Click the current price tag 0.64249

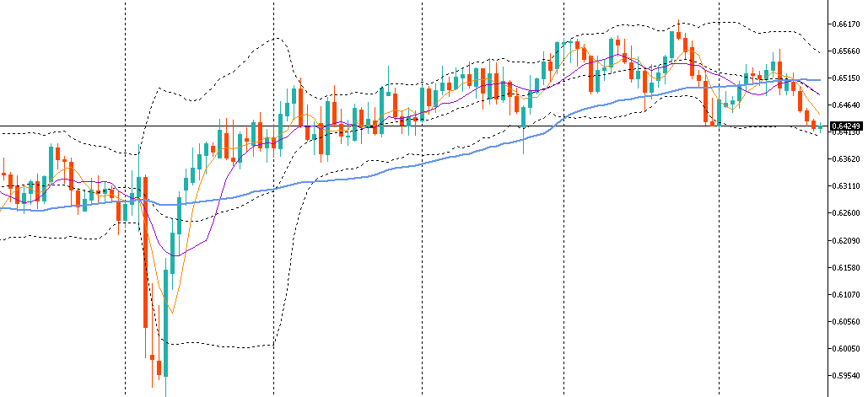(x=845, y=126)
